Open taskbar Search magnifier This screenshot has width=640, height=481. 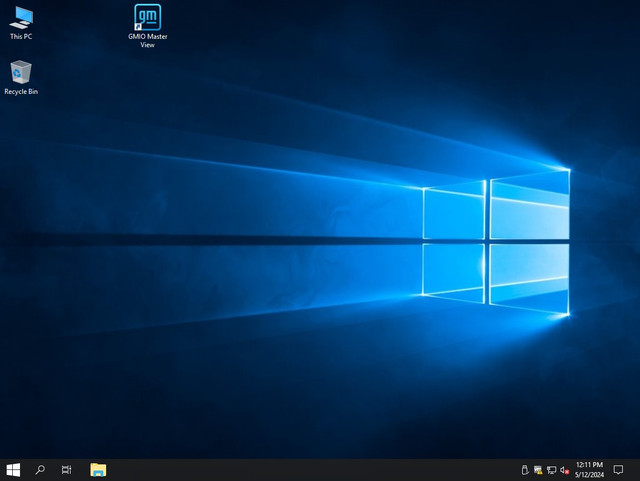[40, 470]
